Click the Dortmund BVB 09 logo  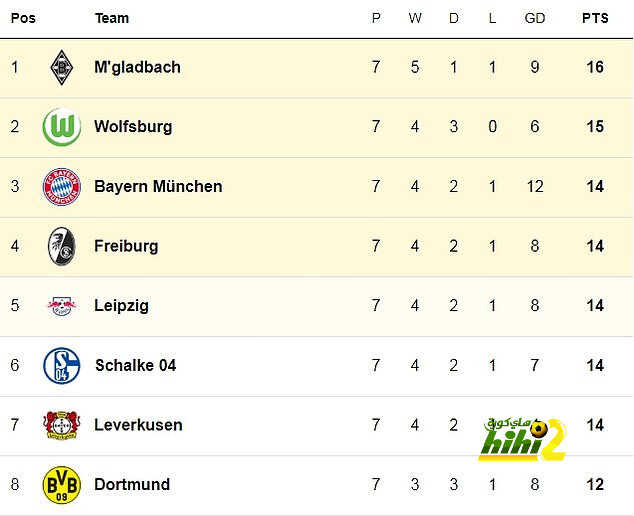pyautogui.click(x=61, y=484)
